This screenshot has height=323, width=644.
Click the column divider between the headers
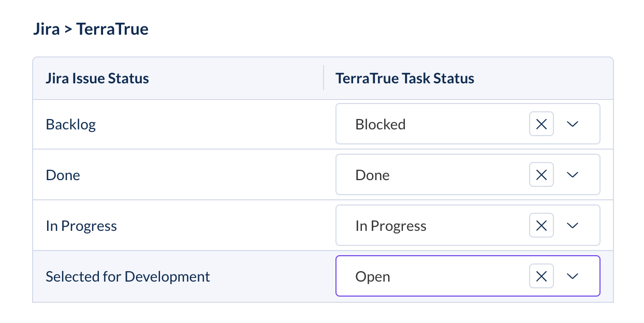324,78
